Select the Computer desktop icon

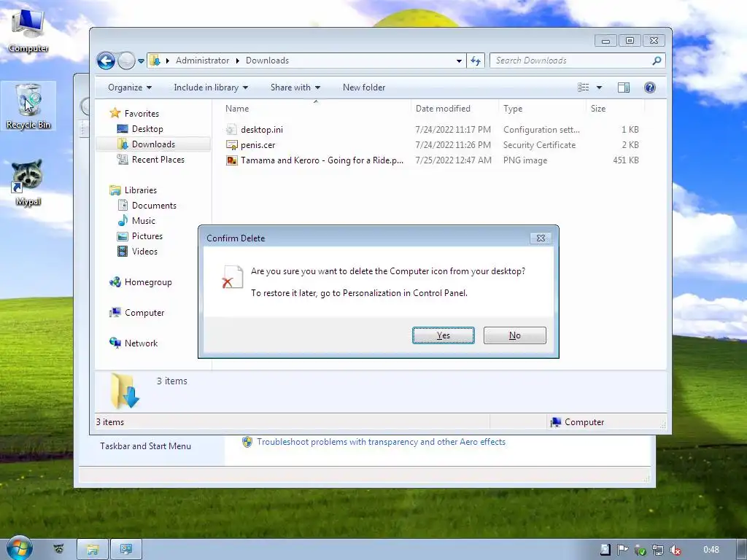(x=28, y=31)
